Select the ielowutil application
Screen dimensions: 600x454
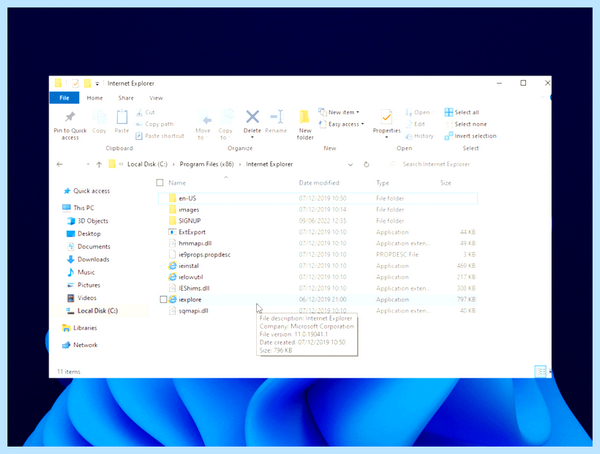pyautogui.click(x=318, y=277)
